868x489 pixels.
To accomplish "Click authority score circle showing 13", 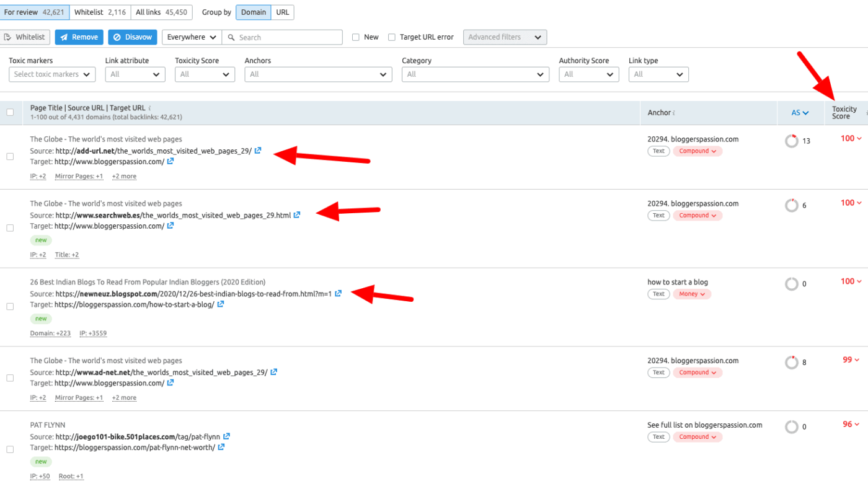I will (x=792, y=141).
